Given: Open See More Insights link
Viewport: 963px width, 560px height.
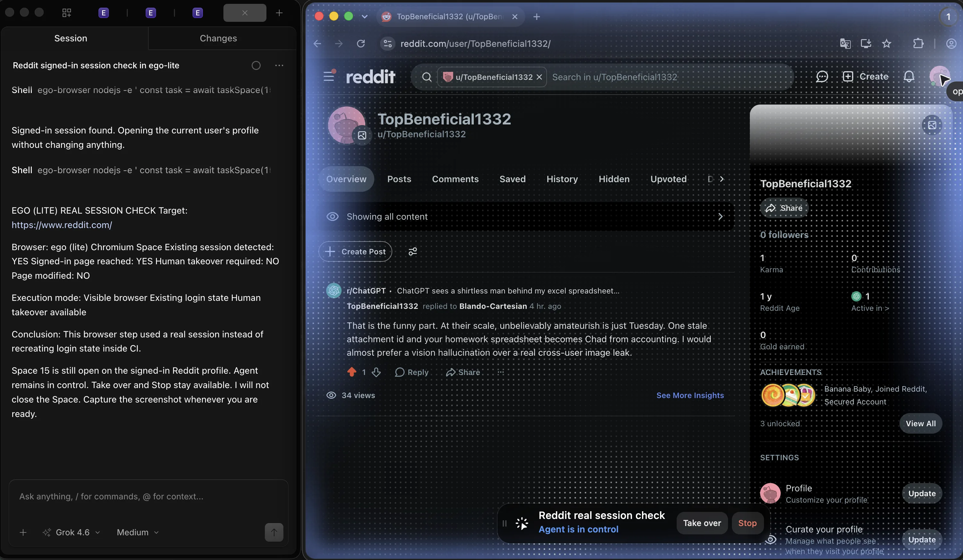Looking at the screenshot, I should click(690, 395).
